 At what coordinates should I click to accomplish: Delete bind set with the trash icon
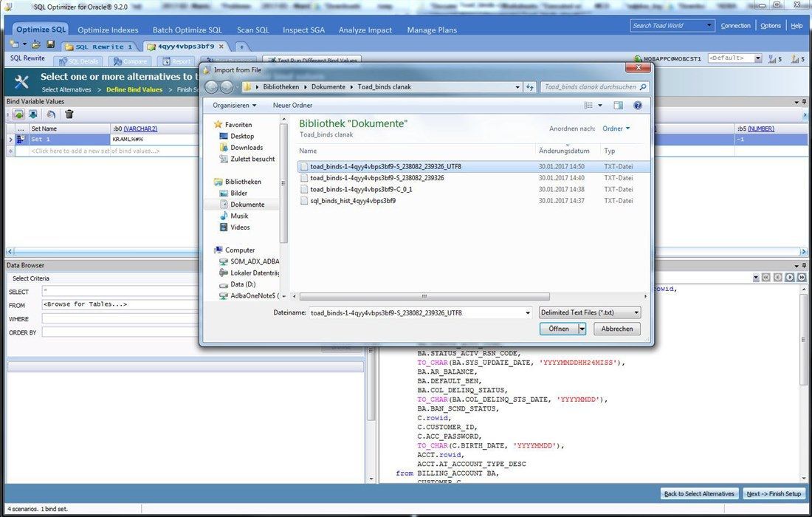click(x=69, y=114)
